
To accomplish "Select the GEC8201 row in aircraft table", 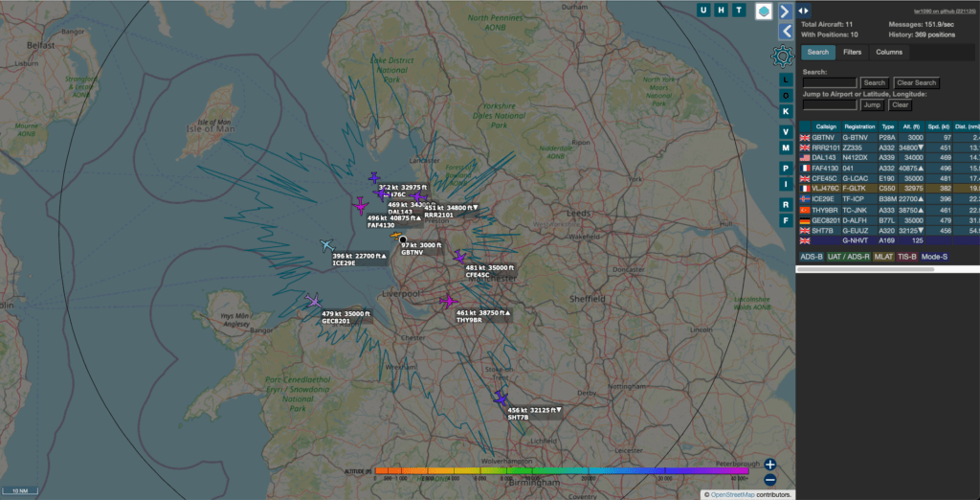I will [x=889, y=219].
